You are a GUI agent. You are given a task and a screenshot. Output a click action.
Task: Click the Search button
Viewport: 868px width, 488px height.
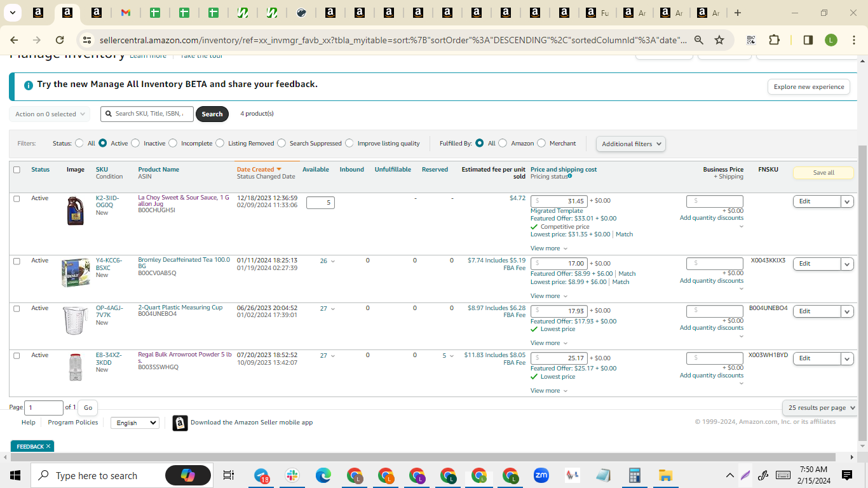(212, 114)
